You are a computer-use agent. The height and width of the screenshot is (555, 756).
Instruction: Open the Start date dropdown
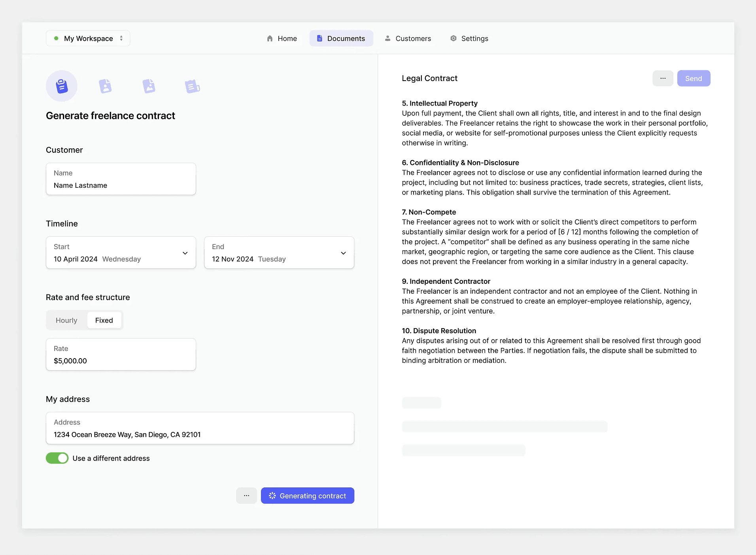tap(185, 253)
